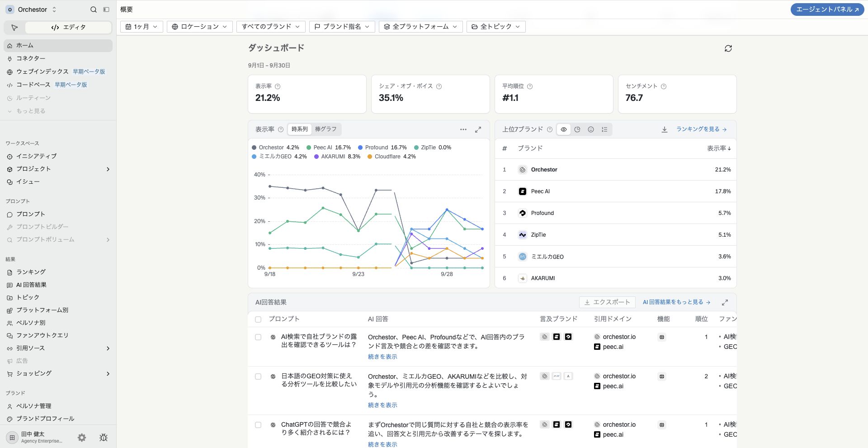The height and width of the screenshot is (448, 868).
Task: Select the エディタ mode tab
Action: pos(68,28)
